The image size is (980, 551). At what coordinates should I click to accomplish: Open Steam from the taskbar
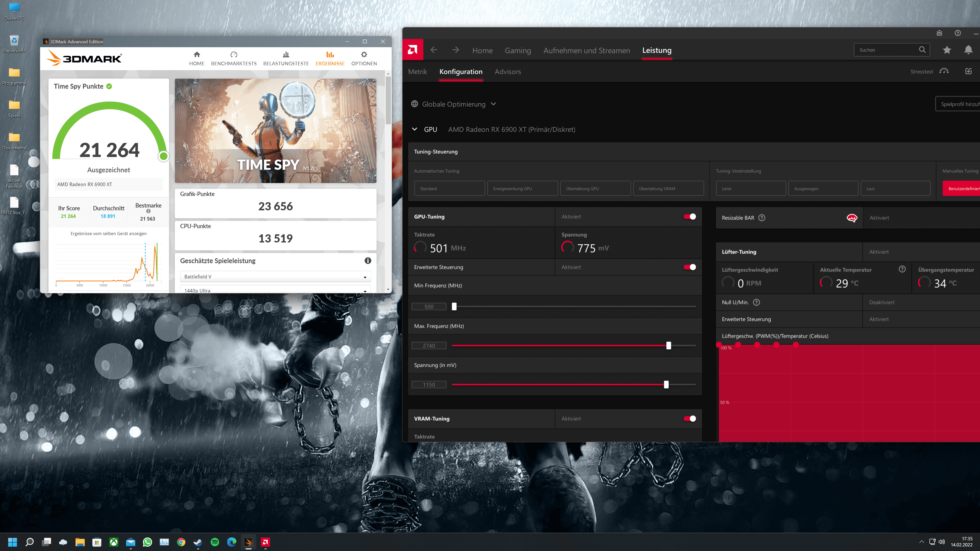198,542
